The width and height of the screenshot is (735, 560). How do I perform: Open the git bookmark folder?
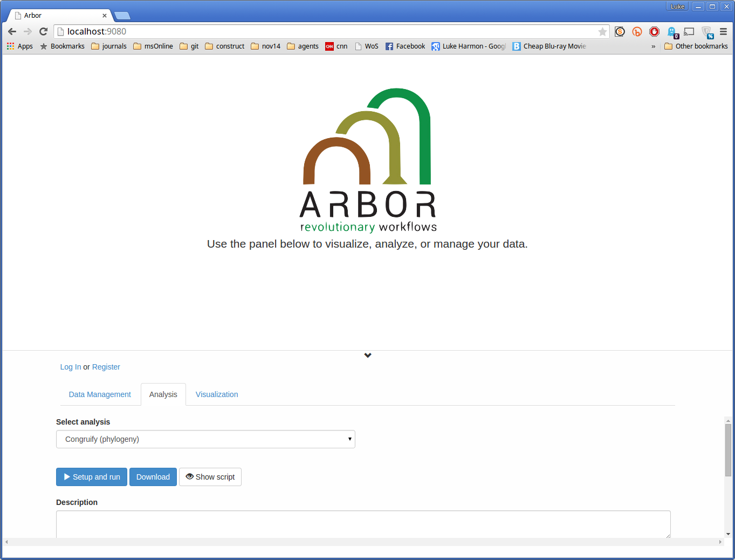pyautogui.click(x=189, y=46)
